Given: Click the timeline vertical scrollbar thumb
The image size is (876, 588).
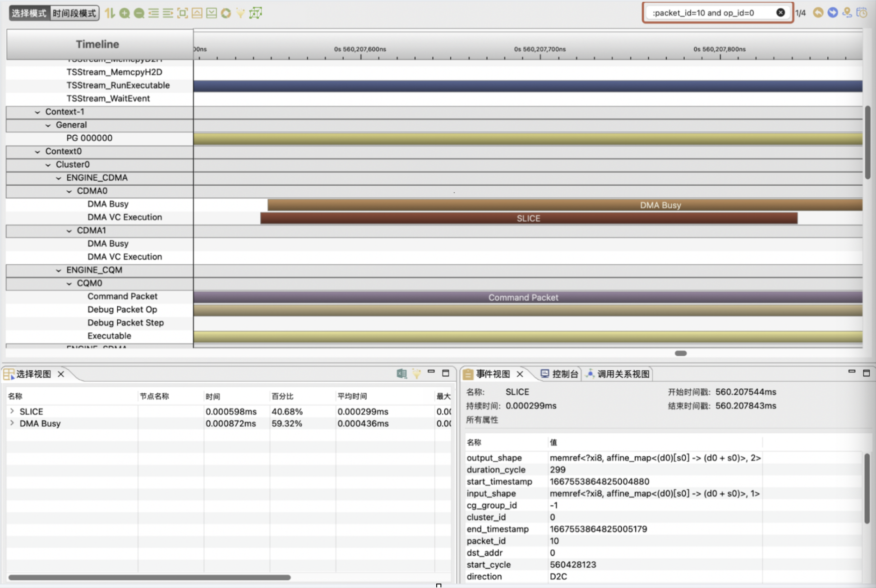Looking at the screenshot, I should click(x=868, y=142).
